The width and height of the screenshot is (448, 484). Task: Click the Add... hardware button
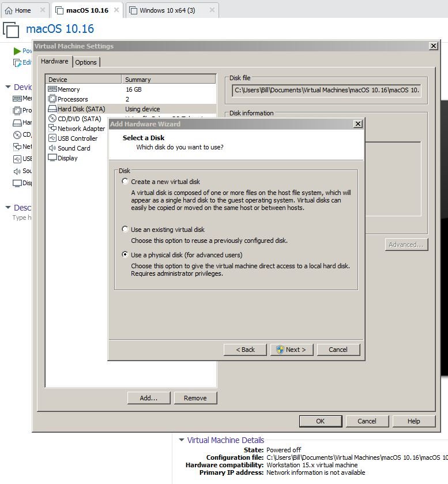[149, 398]
